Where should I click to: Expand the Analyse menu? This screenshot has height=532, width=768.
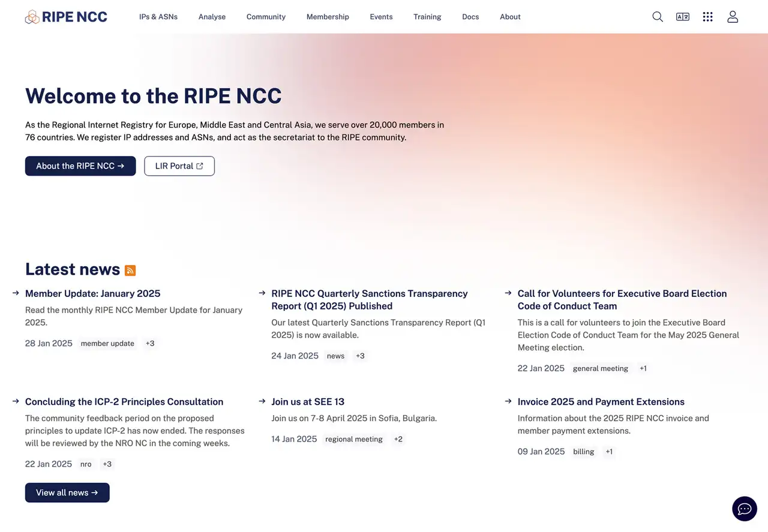point(212,17)
